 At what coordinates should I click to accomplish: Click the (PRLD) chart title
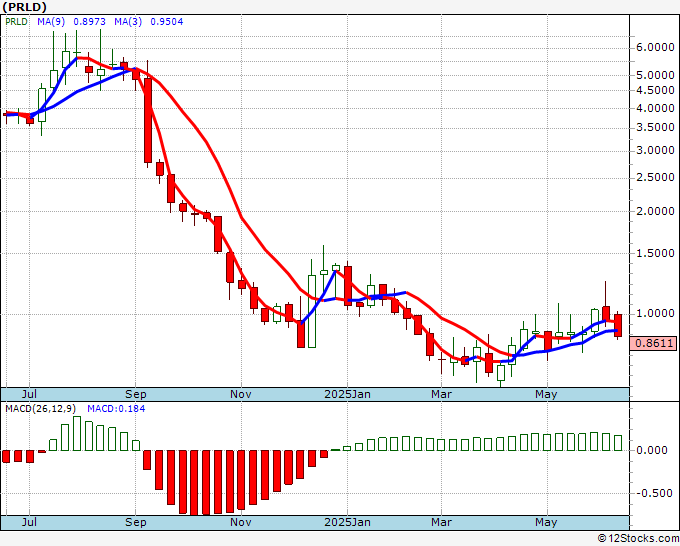point(24,7)
